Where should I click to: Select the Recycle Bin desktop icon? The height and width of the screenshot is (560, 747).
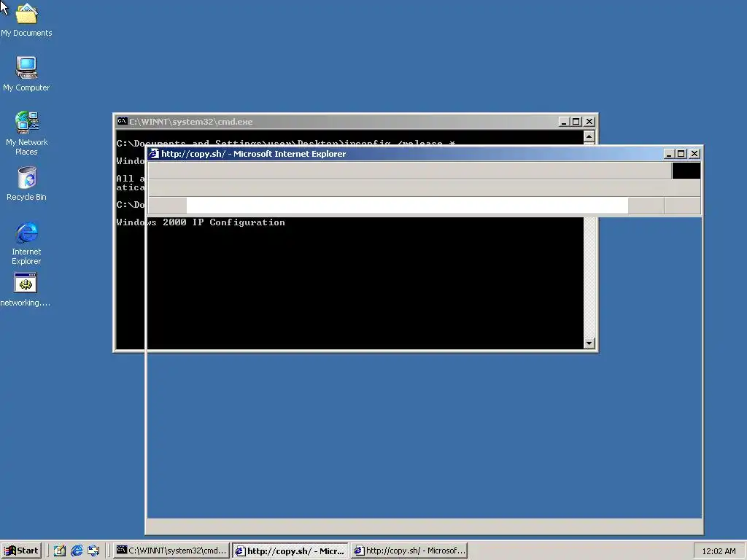[x=26, y=183]
